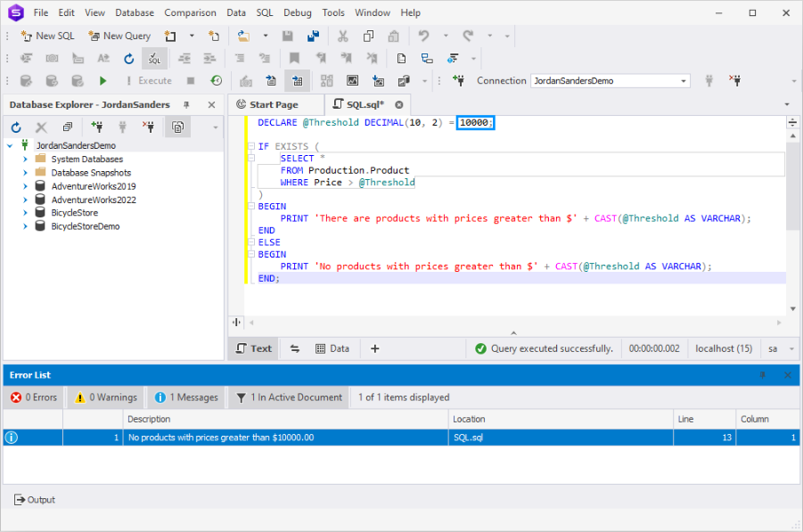The image size is (803, 532).
Task: Refresh the Database Explorer tree
Action: tap(16, 127)
